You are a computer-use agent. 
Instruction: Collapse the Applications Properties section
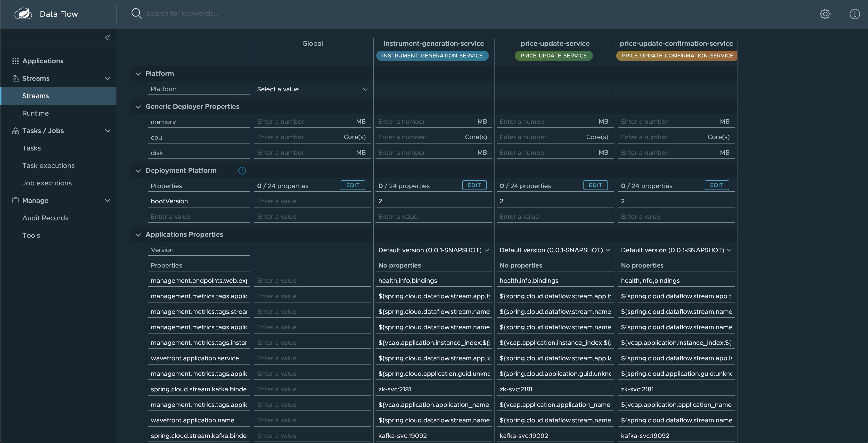(x=138, y=235)
